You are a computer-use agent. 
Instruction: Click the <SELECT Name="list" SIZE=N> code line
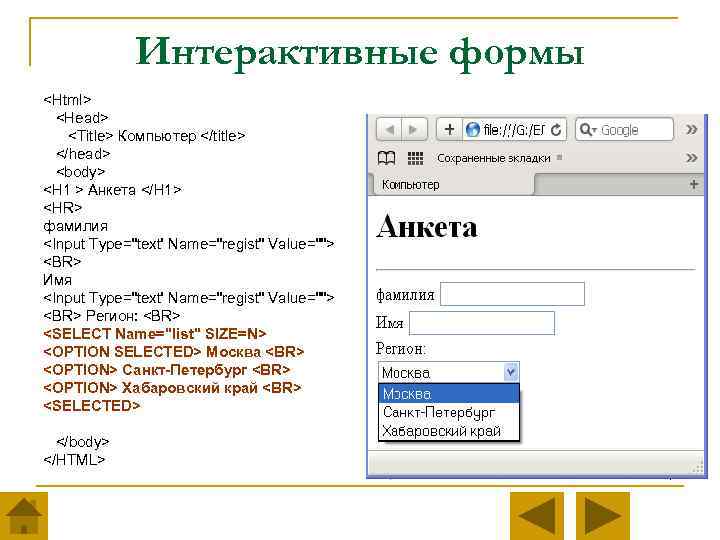[x=155, y=333]
